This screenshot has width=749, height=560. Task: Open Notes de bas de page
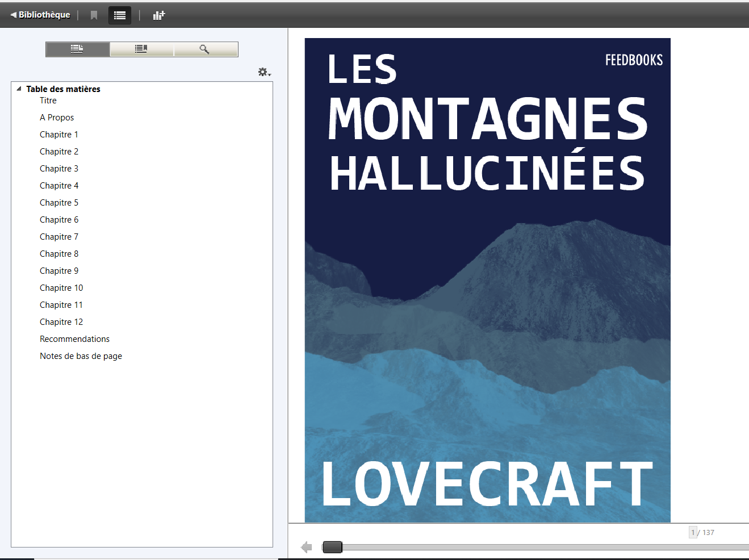click(x=81, y=356)
